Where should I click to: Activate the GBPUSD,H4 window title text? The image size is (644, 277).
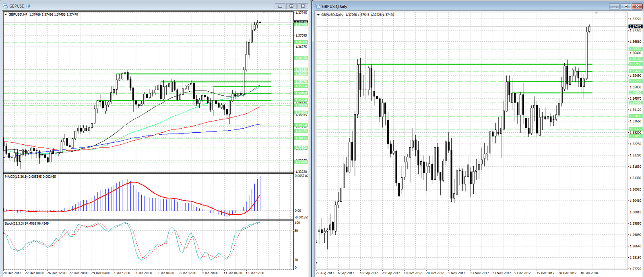(x=20, y=6)
